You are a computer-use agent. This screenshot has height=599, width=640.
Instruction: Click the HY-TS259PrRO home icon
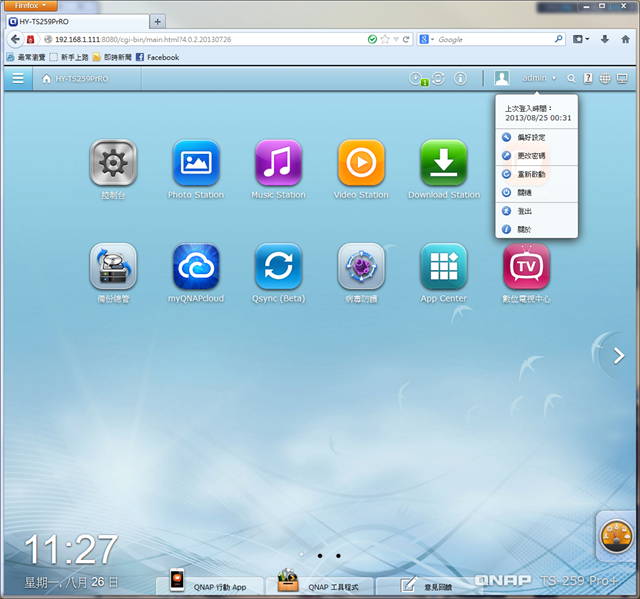click(x=47, y=79)
